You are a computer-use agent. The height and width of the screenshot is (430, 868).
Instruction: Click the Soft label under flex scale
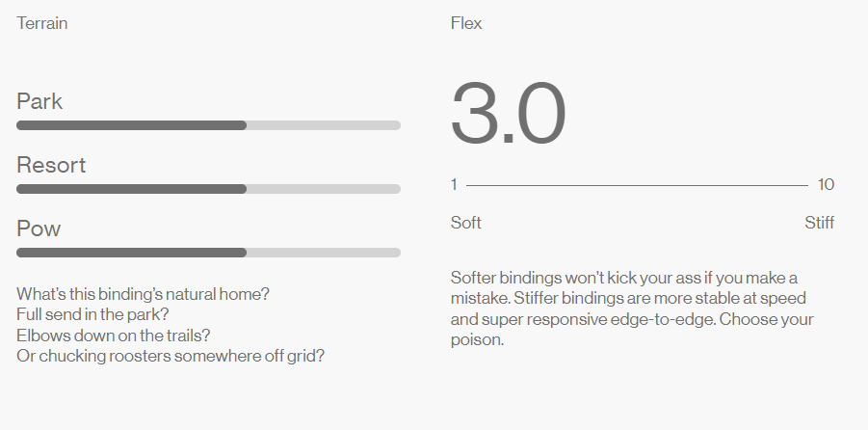[x=465, y=223]
